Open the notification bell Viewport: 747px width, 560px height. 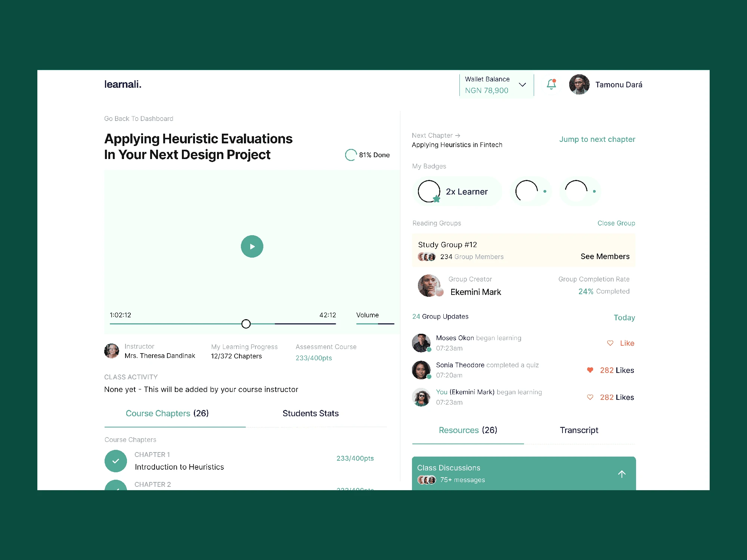pyautogui.click(x=551, y=84)
